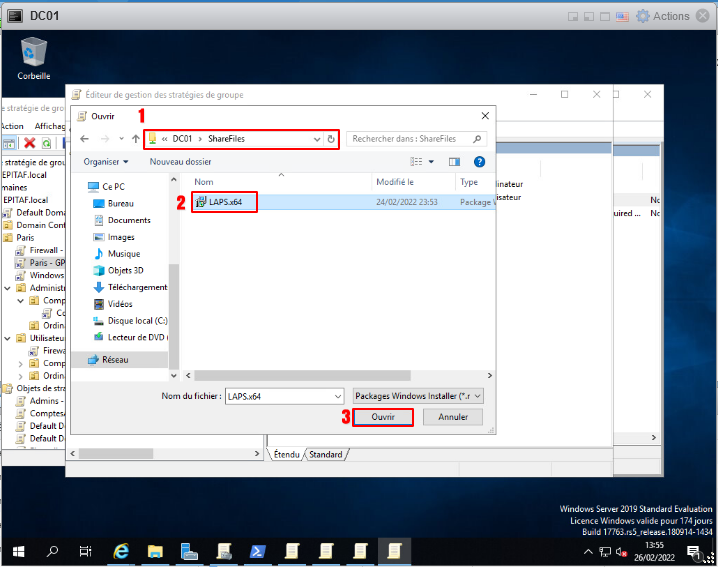The image size is (718, 567).
Task: Open the Packages Windows Installer file type dropdown
Action: [418, 396]
